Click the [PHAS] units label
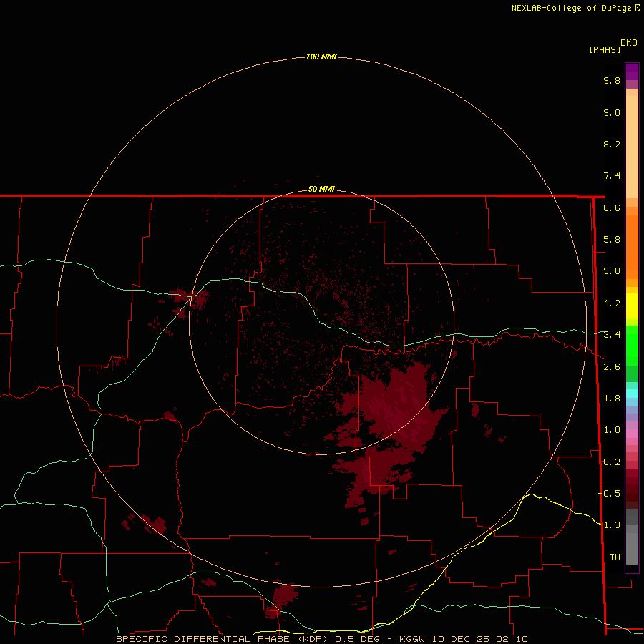The height and width of the screenshot is (644, 644). point(605,49)
